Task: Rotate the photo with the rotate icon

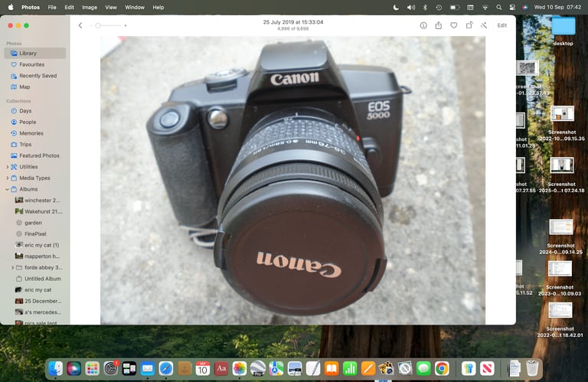Action: [x=469, y=25]
